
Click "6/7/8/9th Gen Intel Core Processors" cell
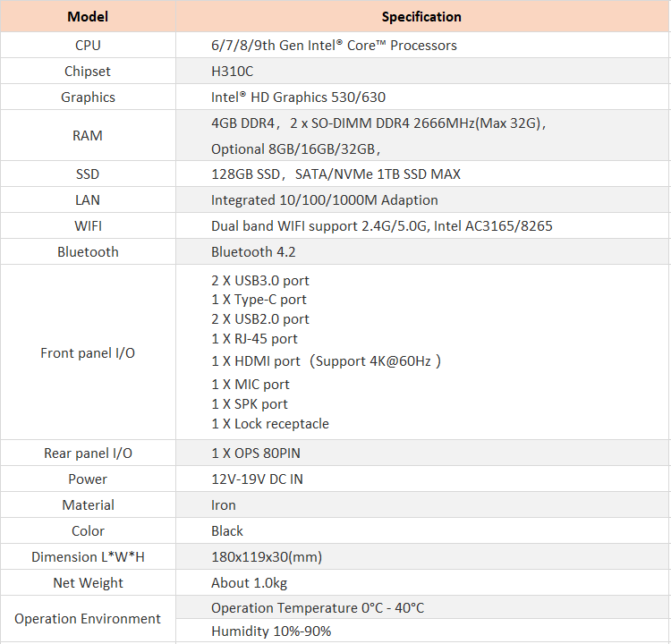[334, 46]
